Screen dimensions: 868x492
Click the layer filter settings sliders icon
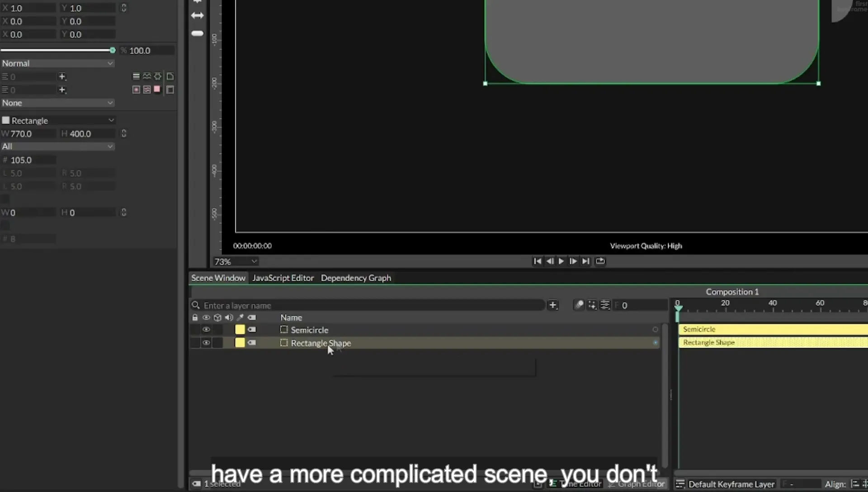click(605, 305)
